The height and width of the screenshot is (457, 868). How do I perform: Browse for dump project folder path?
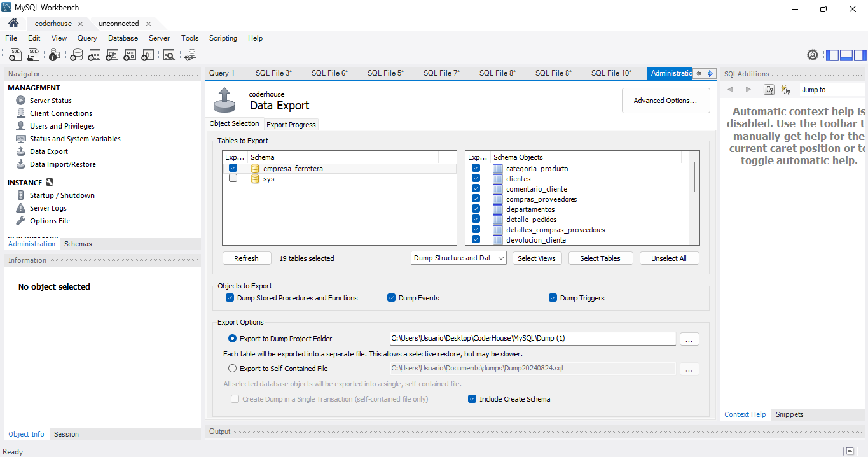[689, 339]
